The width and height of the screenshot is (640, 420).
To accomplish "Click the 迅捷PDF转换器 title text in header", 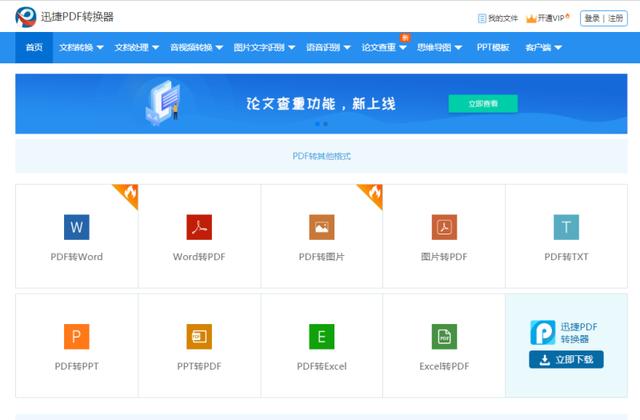I will (77, 17).
